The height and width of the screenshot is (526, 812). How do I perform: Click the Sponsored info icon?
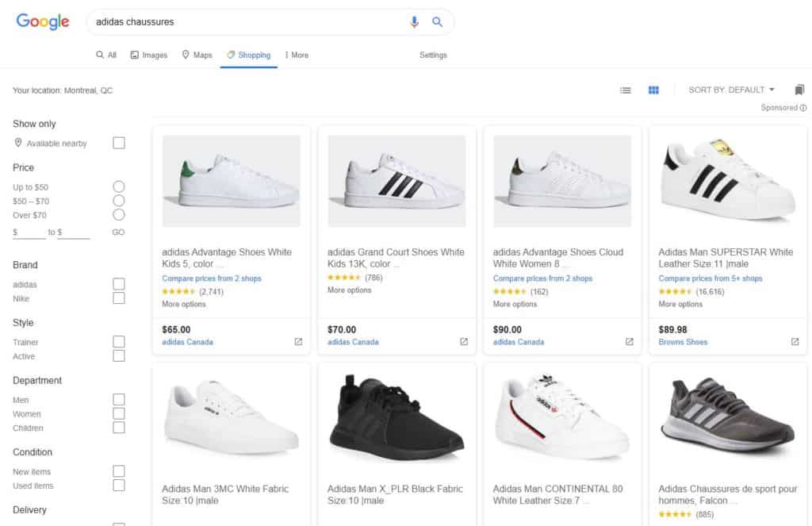803,108
